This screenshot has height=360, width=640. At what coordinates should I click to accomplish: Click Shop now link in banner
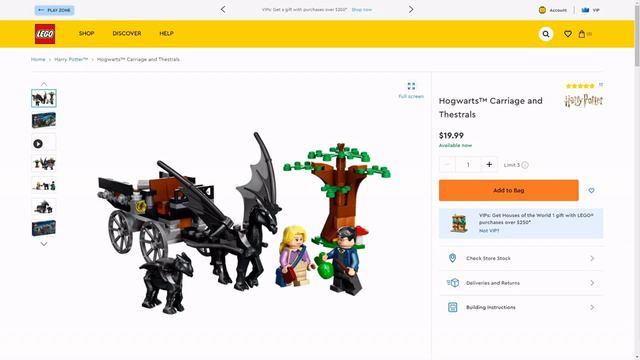(362, 9)
